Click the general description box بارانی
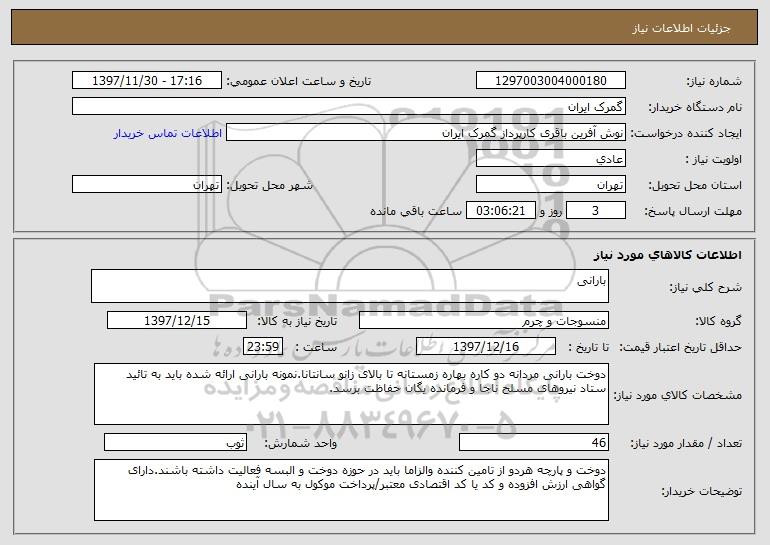The image size is (770, 545). [x=350, y=286]
